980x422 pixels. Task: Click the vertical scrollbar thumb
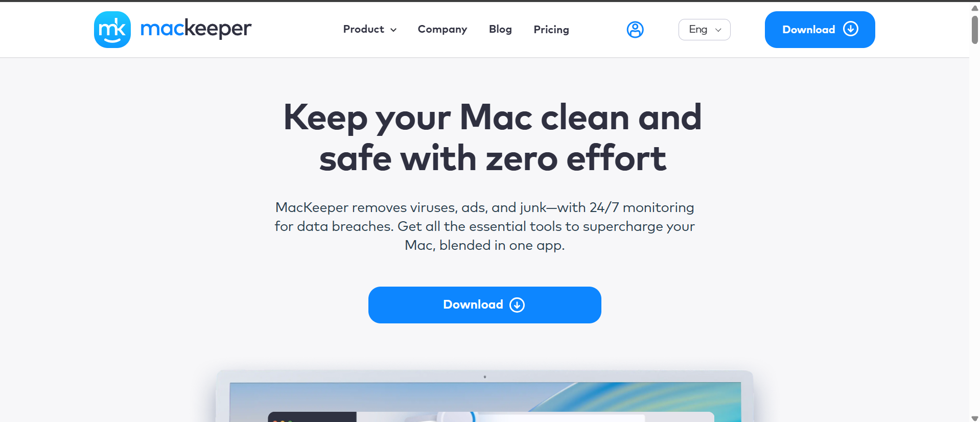click(974, 30)
